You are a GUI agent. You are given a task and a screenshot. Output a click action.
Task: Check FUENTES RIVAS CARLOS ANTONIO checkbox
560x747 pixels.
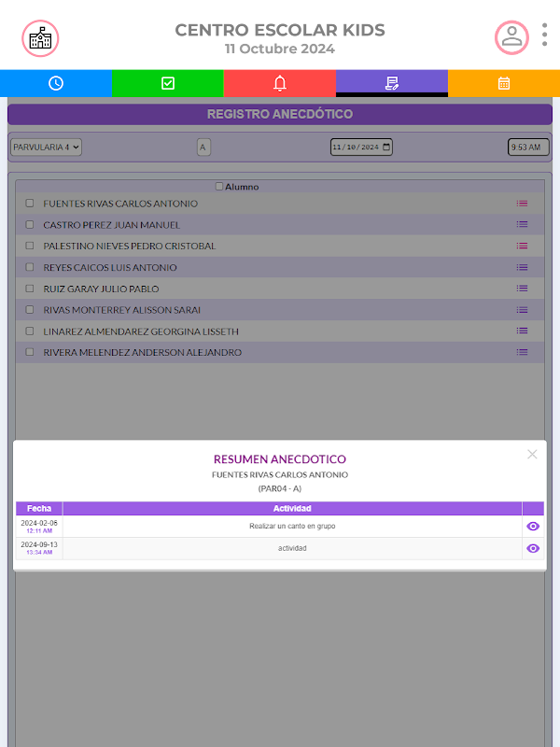pyautogui.click(x=30, y=203)
